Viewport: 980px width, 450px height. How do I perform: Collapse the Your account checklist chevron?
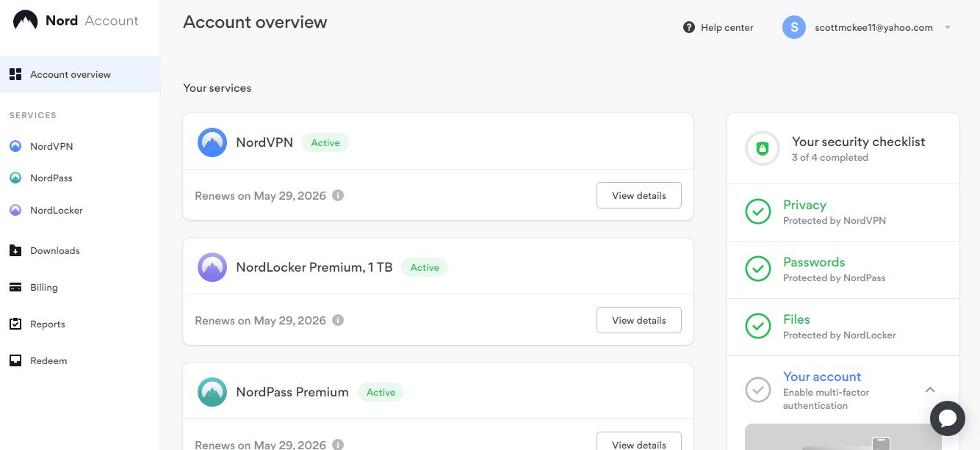[930, 390]
